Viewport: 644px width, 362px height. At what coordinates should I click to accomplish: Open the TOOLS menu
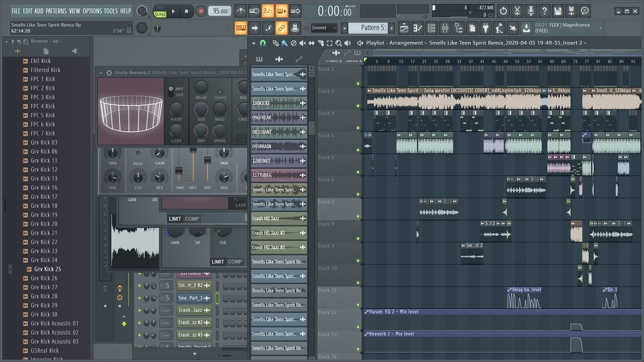tap(111, 11)
